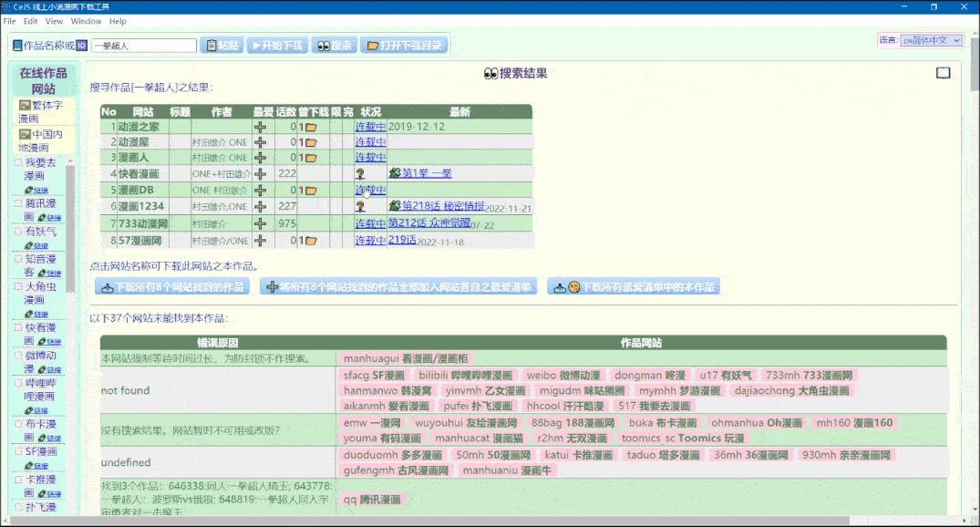Add 57漫画网 row to favorites with plus icon
980x527 pixels.
pyautogui.click(x=261, y=240)
